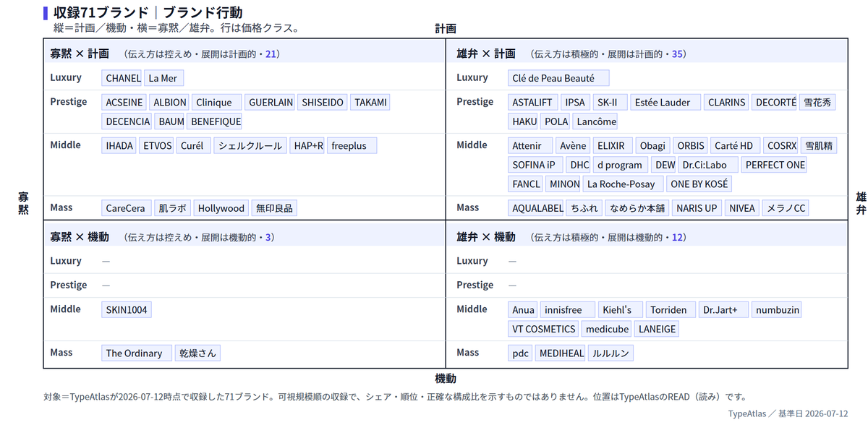
Task: Click the d program brand chip
Action: [x=620, y=165]
